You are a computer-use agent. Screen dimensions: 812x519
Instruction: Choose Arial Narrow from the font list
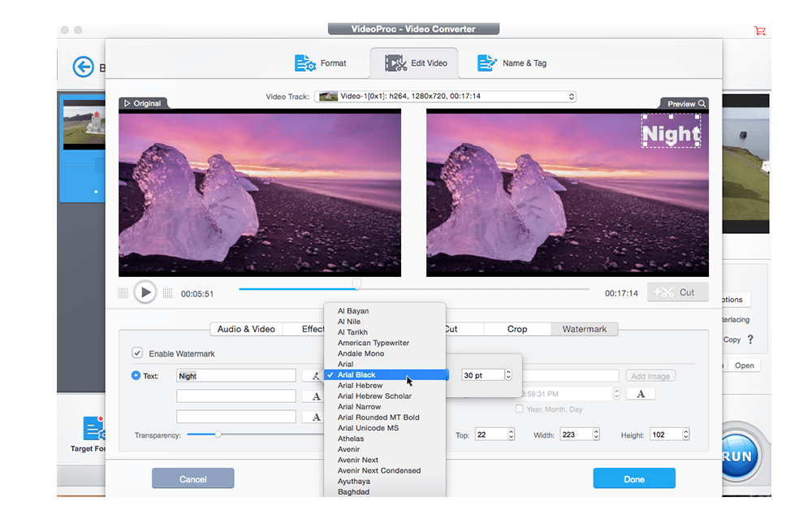click(x=359, y=407)
